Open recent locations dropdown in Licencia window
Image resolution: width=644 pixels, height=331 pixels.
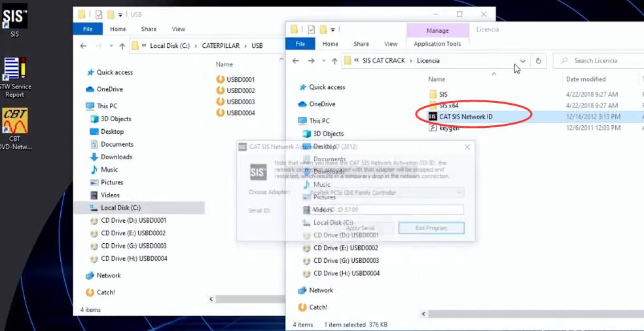coord(324,61)
